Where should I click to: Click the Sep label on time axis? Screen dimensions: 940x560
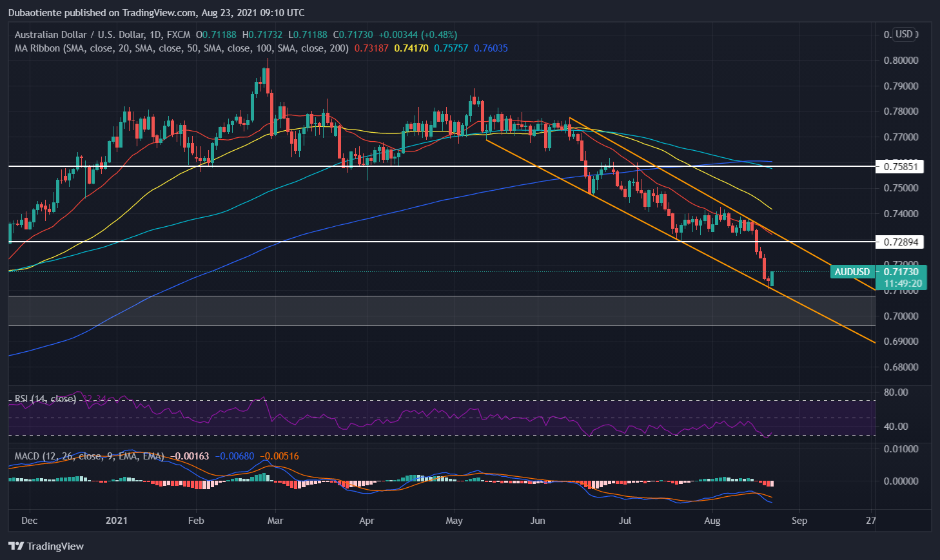[x=799, y=521]
